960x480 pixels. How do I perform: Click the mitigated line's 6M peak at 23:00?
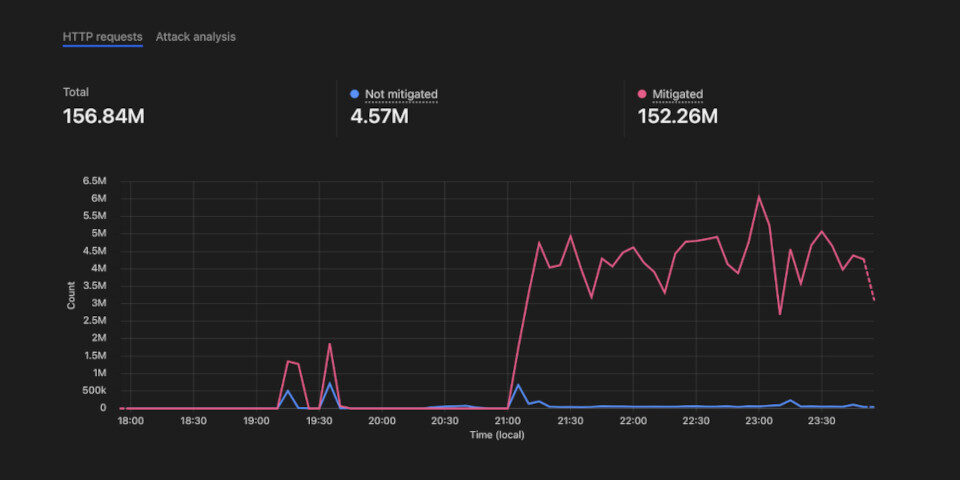click(x=759, y=197)
